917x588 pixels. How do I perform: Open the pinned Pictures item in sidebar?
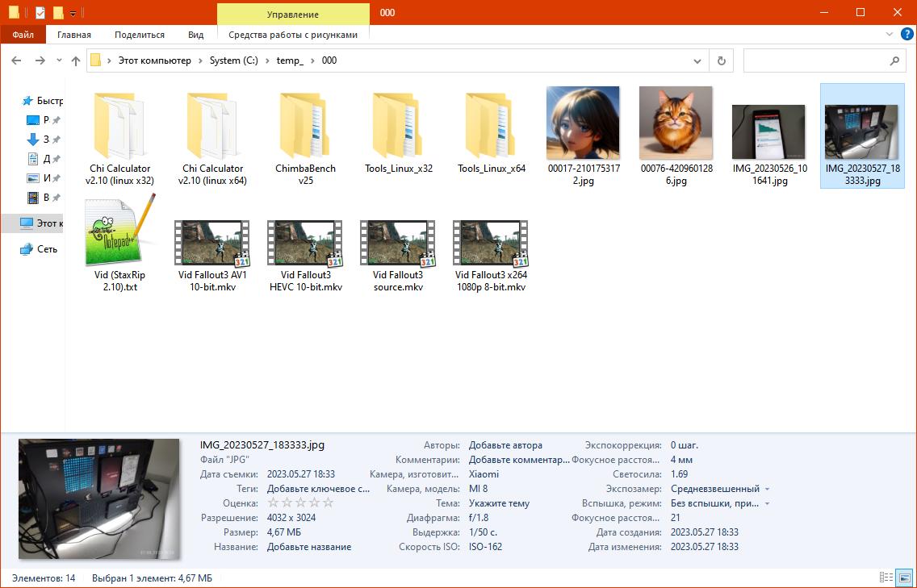coord(42,177)
